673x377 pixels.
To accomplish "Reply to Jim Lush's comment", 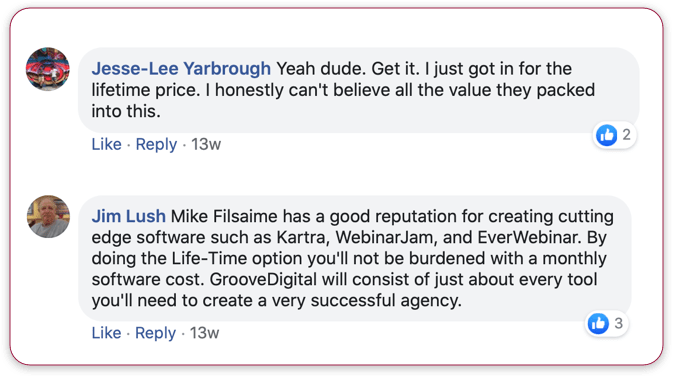I will point(155,333).
